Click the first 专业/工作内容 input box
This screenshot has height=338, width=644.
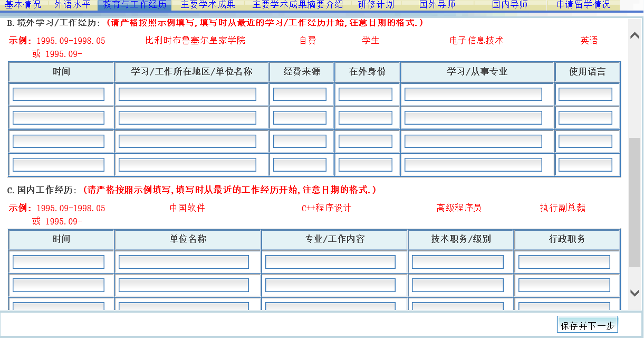(x=332, y=261)
